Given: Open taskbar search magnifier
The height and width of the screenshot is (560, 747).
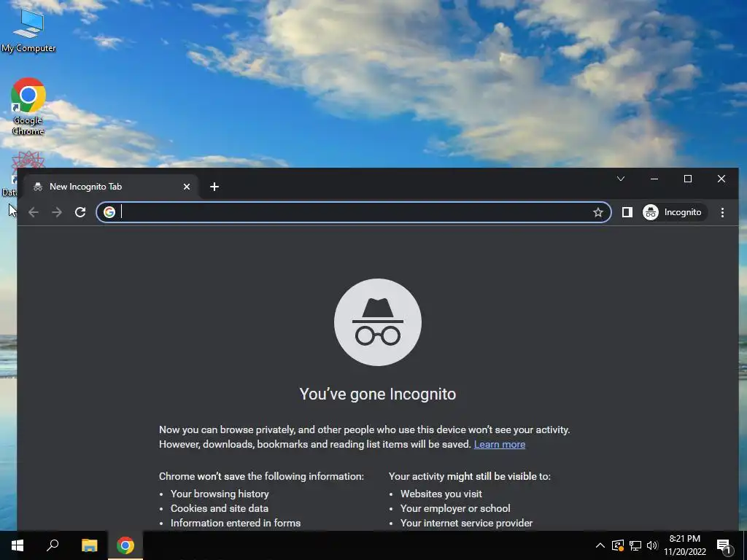Looking at the screenshot, I should click(x=53, y=545).
